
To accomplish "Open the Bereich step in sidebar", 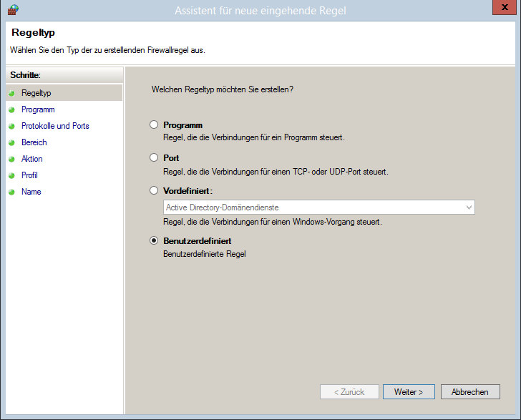I will coord(34,142).
